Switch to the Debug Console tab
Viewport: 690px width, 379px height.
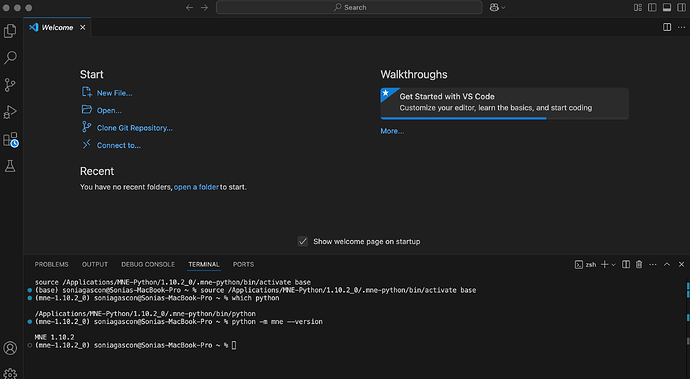148,265
